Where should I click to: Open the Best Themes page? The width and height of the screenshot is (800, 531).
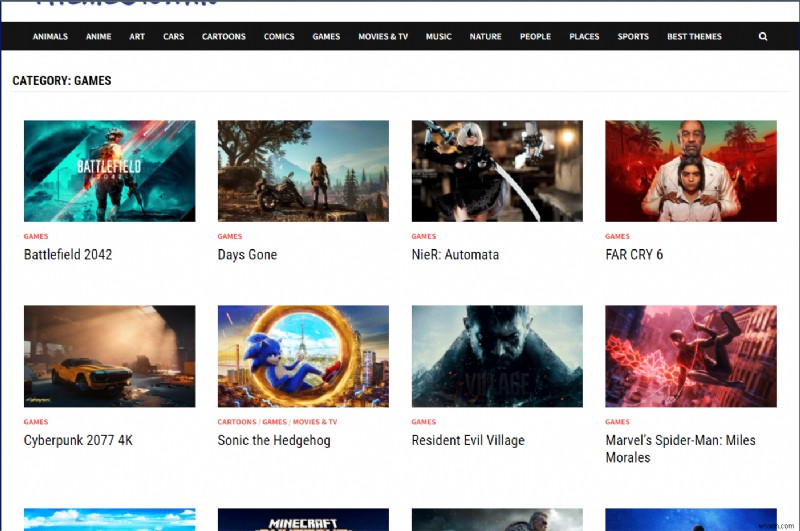pyautogui.click(x=694, y=37)
